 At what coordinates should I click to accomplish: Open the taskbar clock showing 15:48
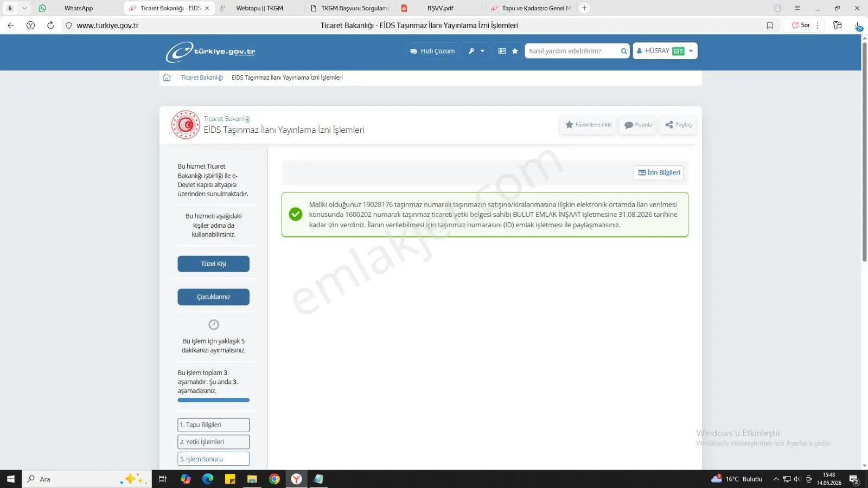829,479
